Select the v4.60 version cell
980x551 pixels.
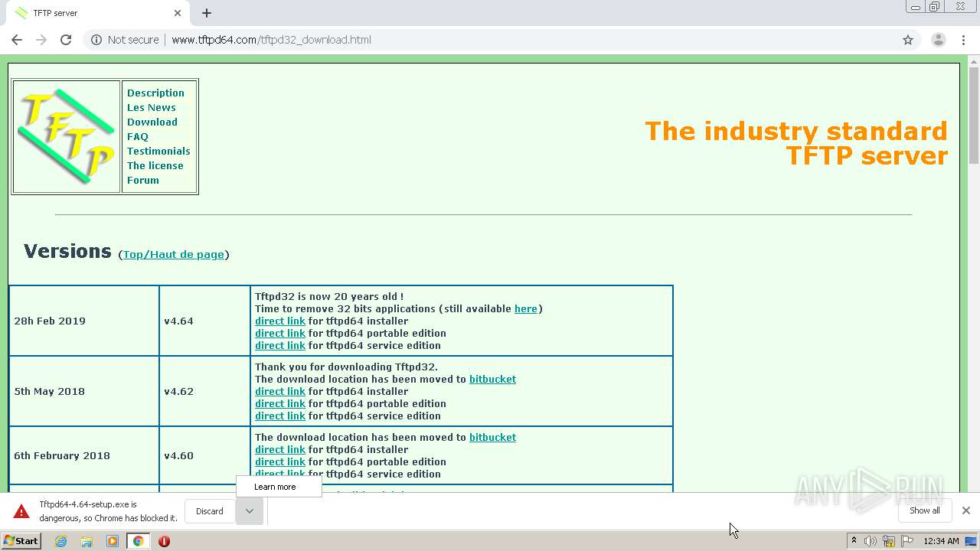(x=204, y=455)
